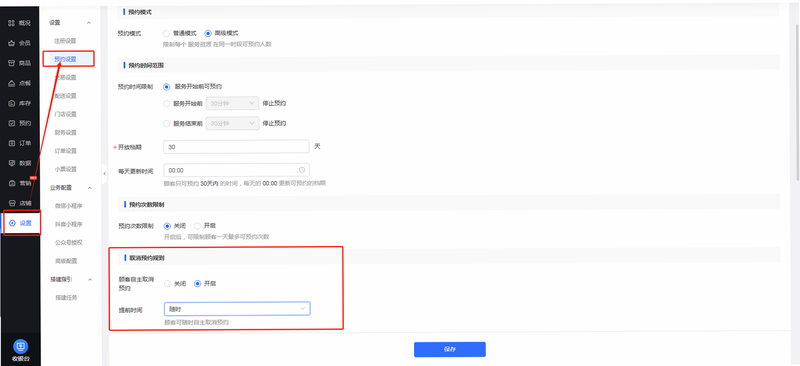Open 订单 orders in the dark sidebar
This screenshot has width=800, height=366.
tap(19, 143)
